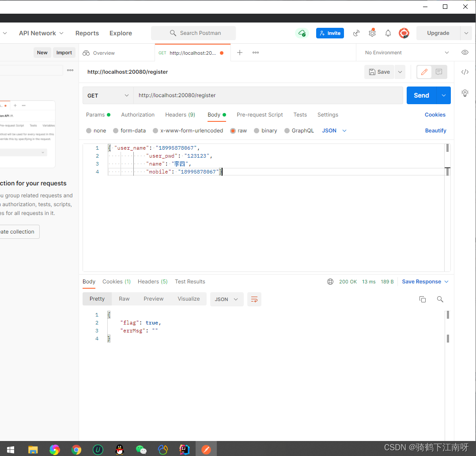
Task: Open the lightbulb info panel icon
Action: pyautogui.click(x=465, y=93)
